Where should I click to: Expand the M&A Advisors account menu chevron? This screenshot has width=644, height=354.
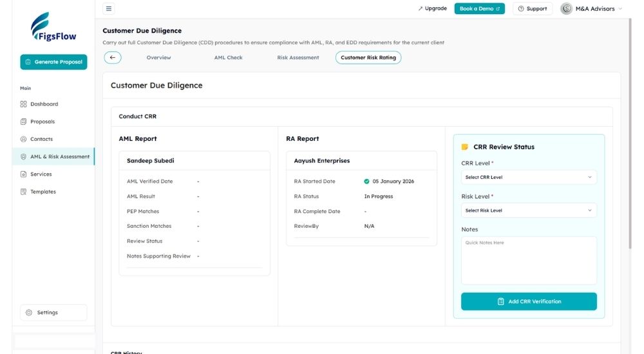point(620,8)
